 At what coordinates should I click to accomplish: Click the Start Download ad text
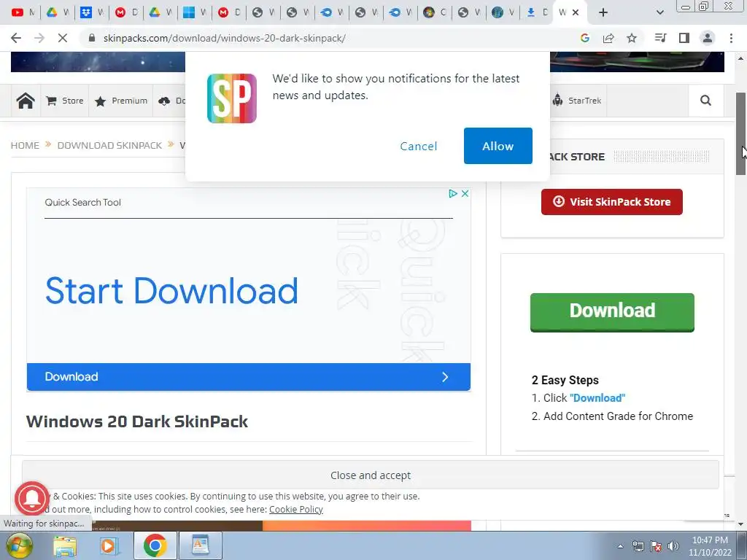click(171, 290)
